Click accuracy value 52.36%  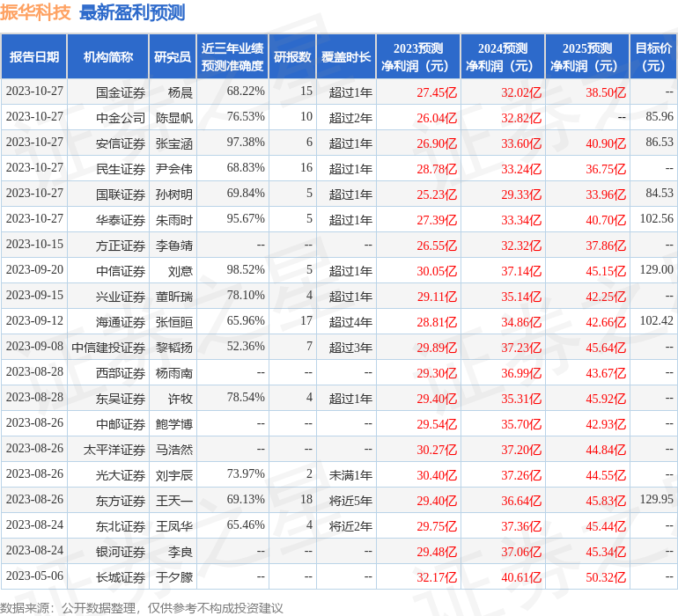(x=246, y=346)
